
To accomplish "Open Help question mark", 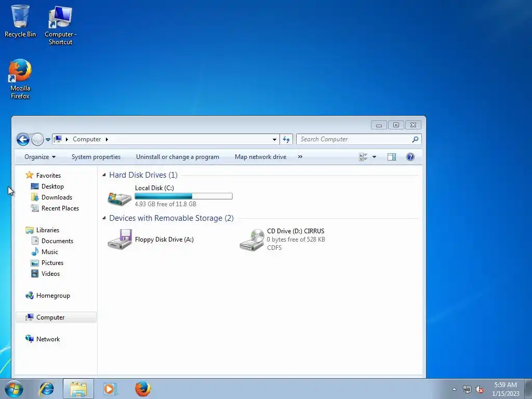I will click(410, 157).
